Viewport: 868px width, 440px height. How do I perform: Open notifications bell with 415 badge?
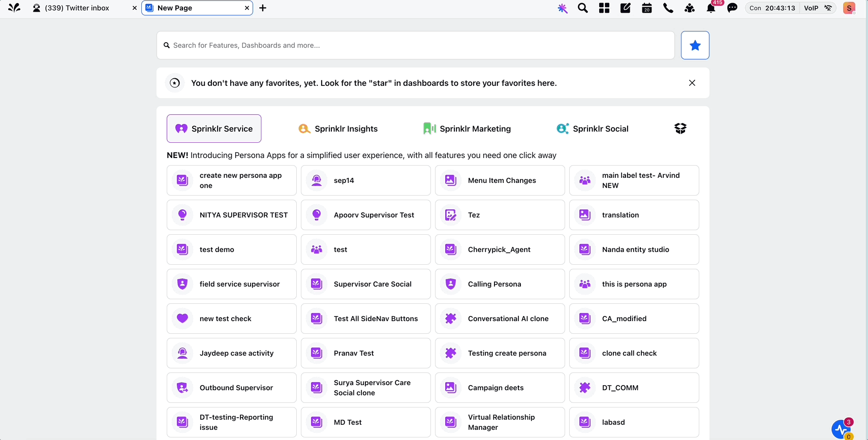[711, 8]
